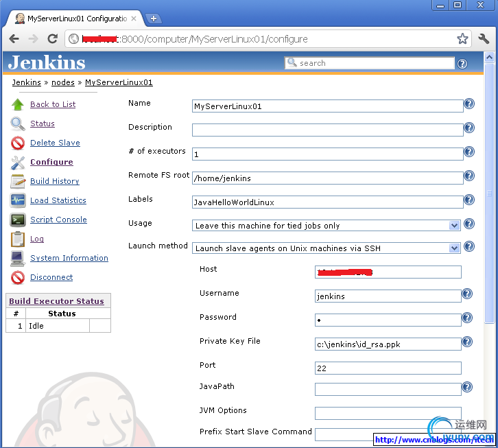Click the Script Console terminal icon
The image size is (498, 448).
(18, 220)
